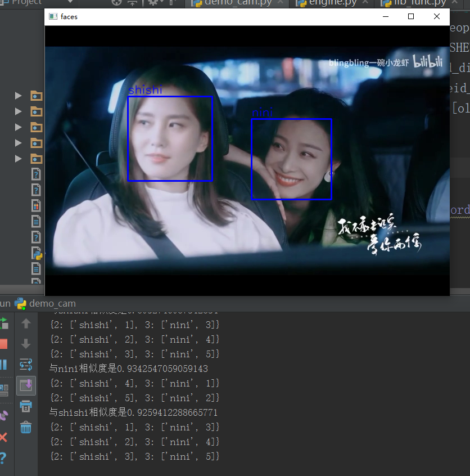The image size is (470, 476).
Task: Expand the first folder in project tree
Action: 18,96
